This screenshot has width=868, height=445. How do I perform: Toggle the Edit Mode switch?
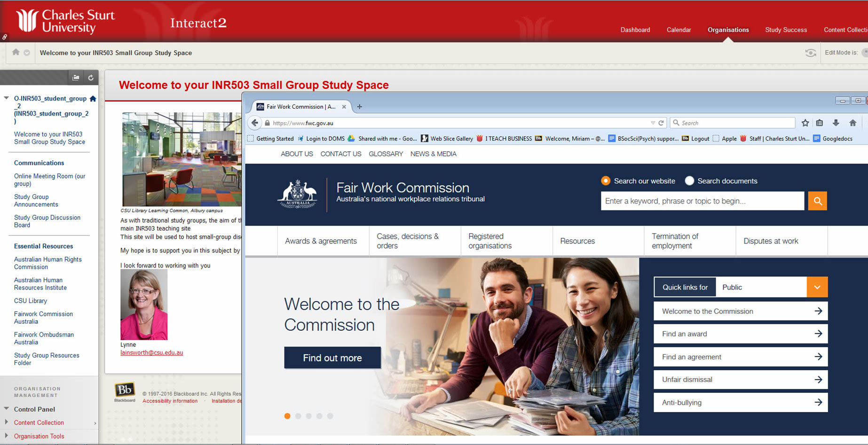(864, 53)
